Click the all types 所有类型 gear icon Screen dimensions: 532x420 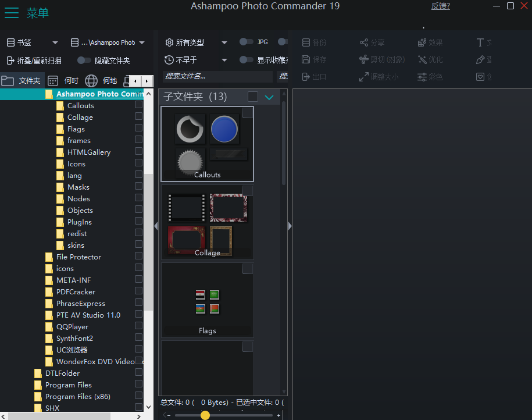(169, 42)
